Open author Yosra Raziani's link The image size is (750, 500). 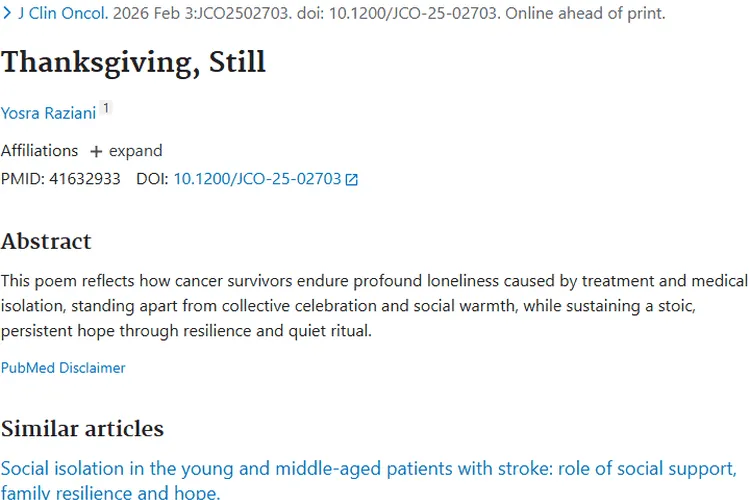tap(48, 113)
